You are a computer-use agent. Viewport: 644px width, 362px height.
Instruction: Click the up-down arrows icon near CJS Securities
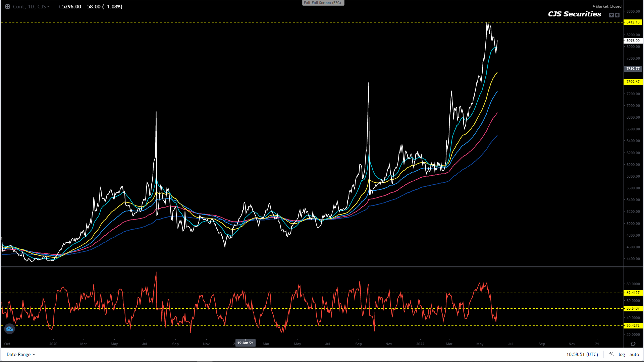[617, 15]
